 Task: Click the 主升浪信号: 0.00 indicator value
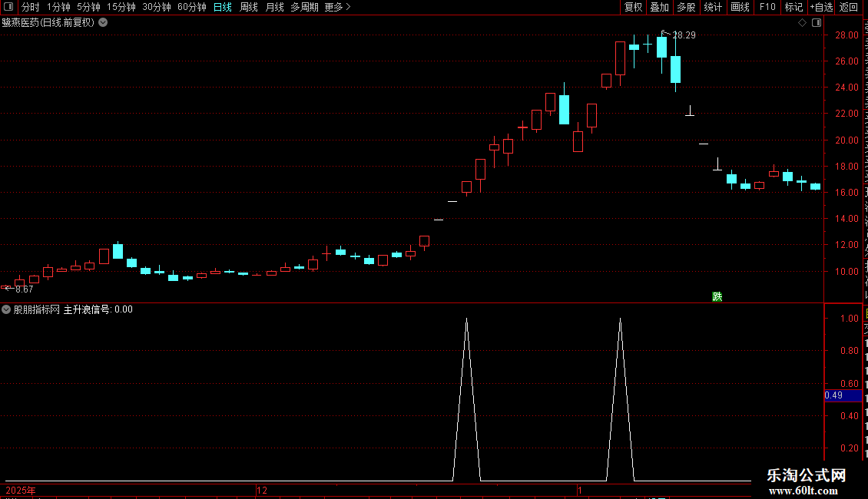(98, 310)
